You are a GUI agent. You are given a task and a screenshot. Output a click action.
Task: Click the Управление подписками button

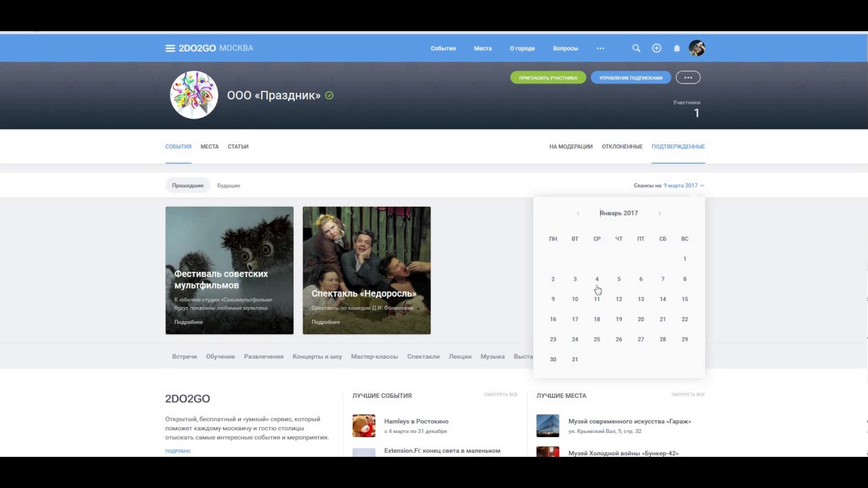tap(631, 78)
